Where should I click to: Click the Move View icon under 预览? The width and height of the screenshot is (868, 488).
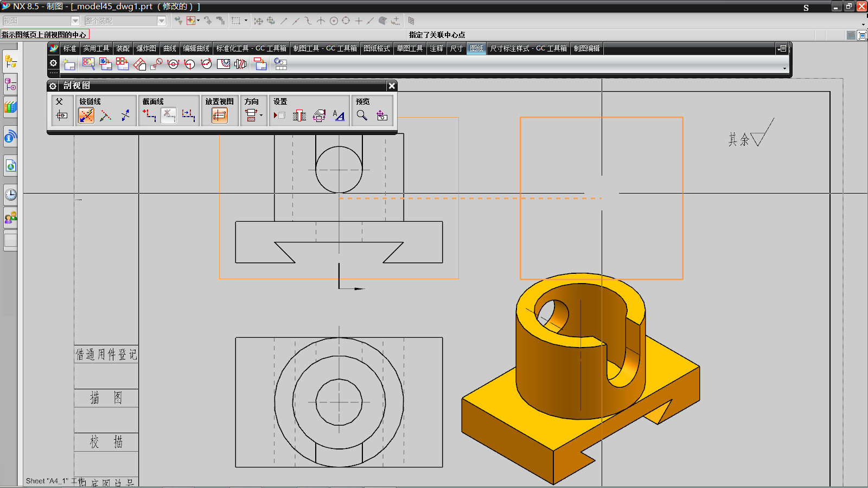[x=382, y=115]
